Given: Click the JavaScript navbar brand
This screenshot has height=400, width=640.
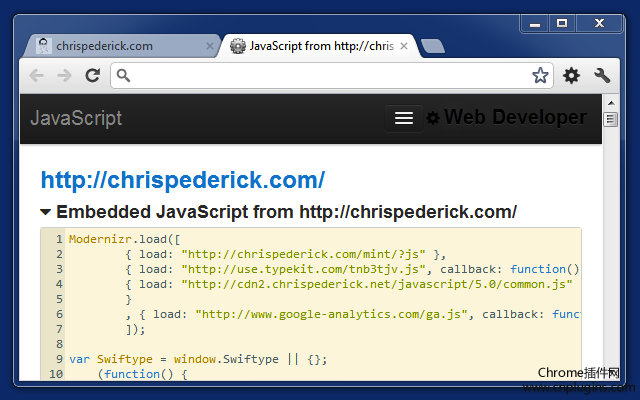Looking at the screenshot, I should pyautogui.click(x=76, y=118).
